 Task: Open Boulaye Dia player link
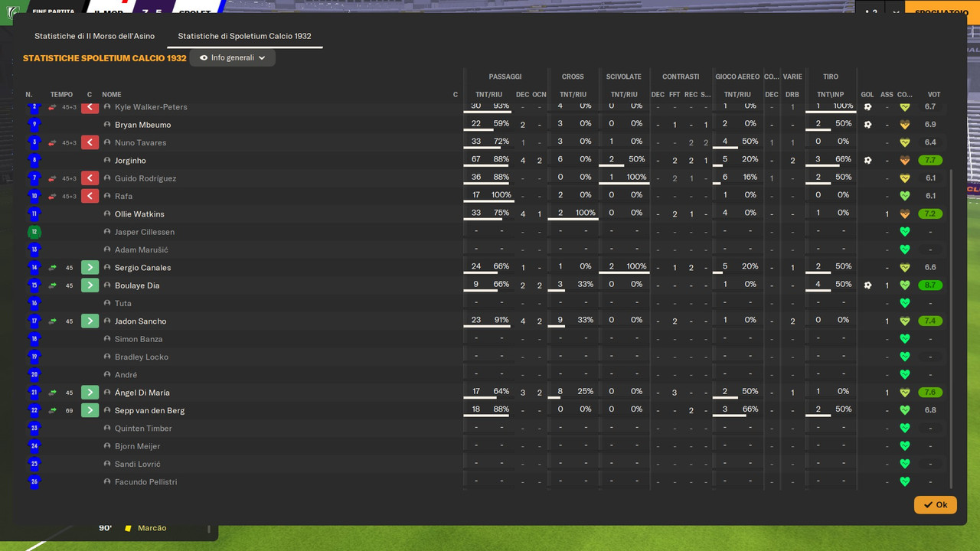coord(137,285)
